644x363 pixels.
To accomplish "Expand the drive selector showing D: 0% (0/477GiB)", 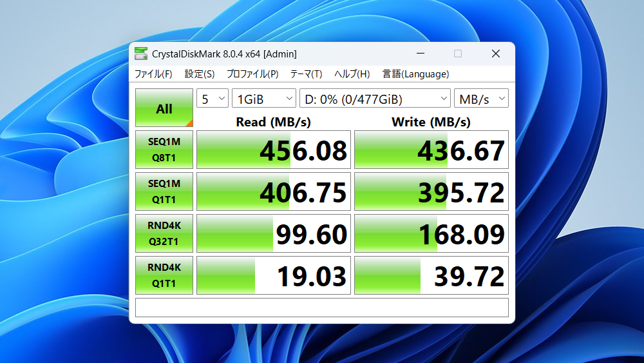I will tap(375, 99).
